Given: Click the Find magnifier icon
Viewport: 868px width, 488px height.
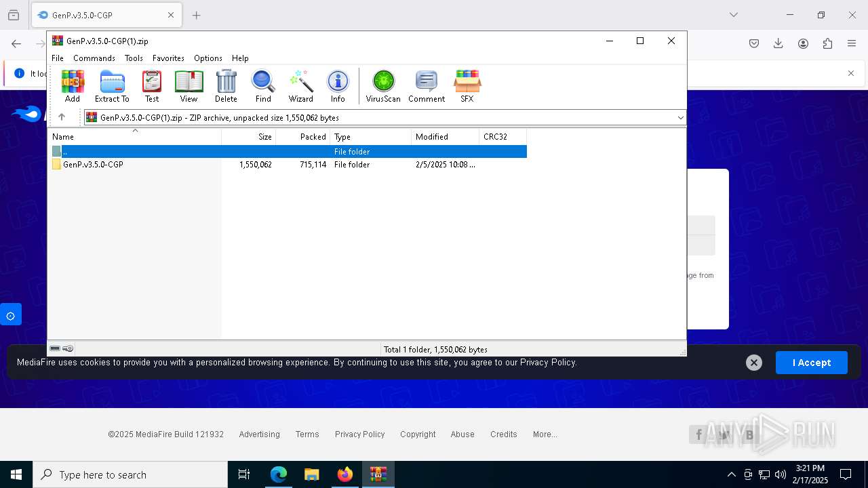Looking at the screenshot, I should pyautogui.click(x=263, y=86).
